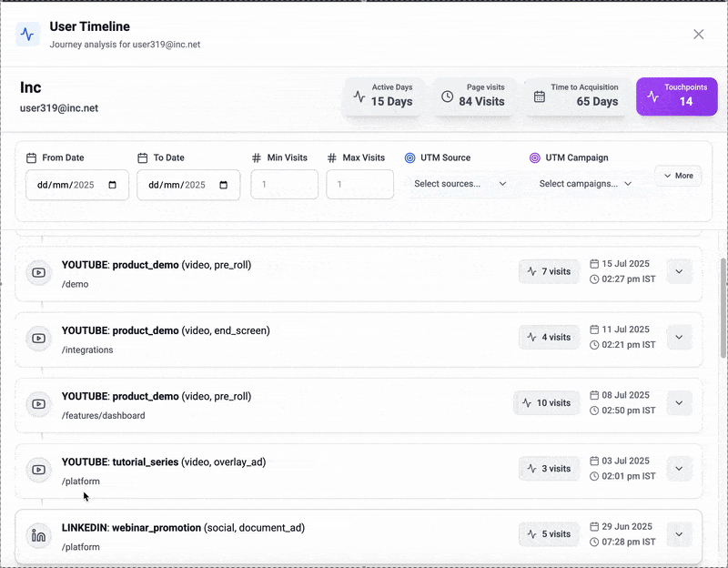Expand the 15 Jul 2025 touchpoint
This screenshot has width=728, height=568.
(x=679, y=271)
